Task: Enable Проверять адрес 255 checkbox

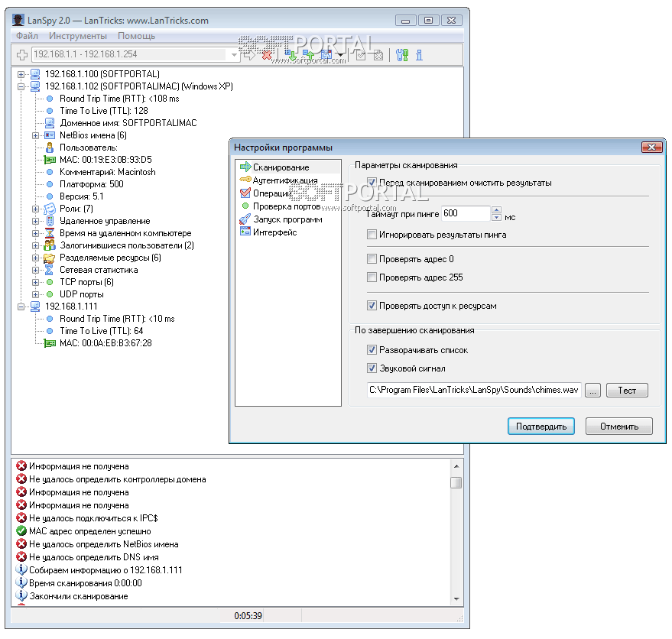Action: click(x=372, y=277)
